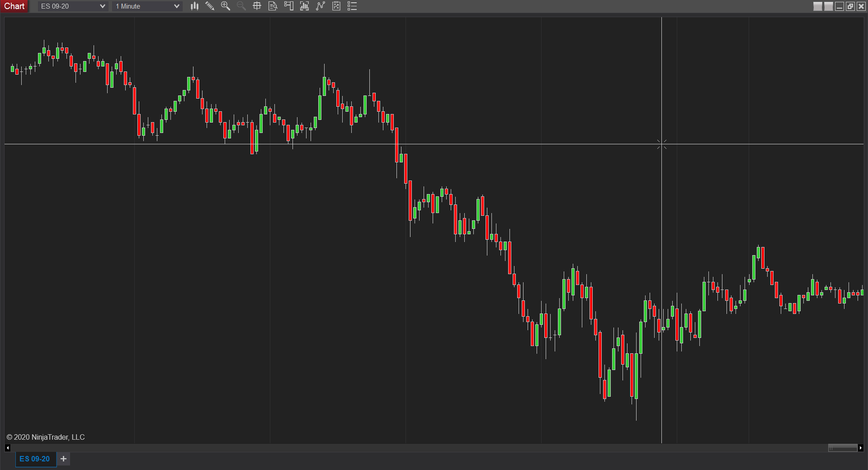The height and width of the screenshot is (470, 868).
Task: Toggle the Chart Trader panel icon
Action: [x=289, y=6]
